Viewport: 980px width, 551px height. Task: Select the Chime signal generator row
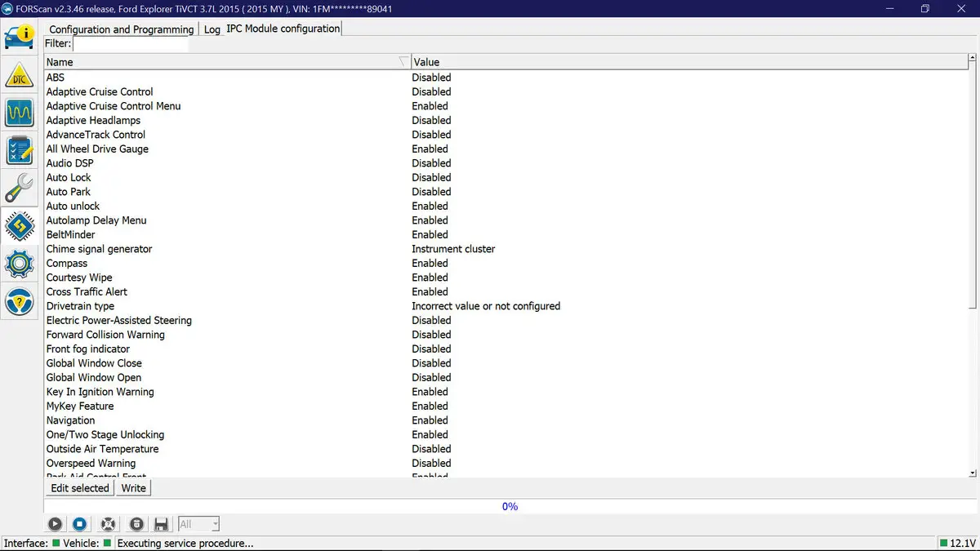pos(506,249)
